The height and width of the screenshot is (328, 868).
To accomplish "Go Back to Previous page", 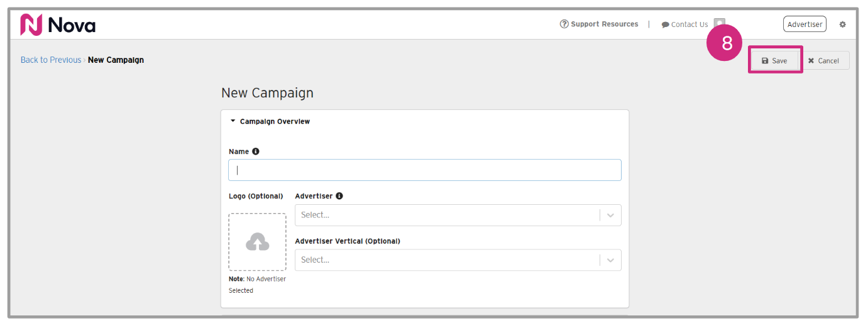I will [51, 60].
